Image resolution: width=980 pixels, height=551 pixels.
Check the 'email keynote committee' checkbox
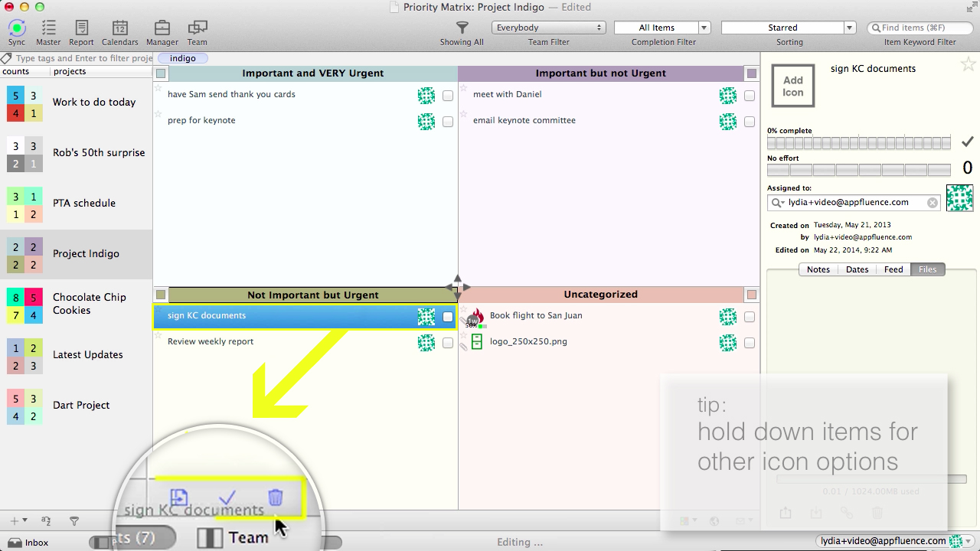tap(750, 122)
